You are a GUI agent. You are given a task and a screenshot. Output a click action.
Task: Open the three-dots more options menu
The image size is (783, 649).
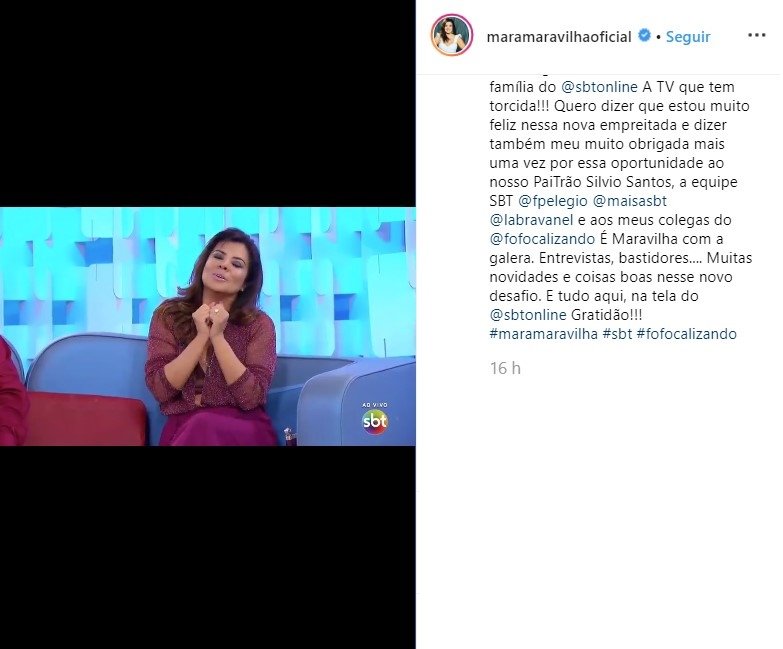tap(757, 35)
